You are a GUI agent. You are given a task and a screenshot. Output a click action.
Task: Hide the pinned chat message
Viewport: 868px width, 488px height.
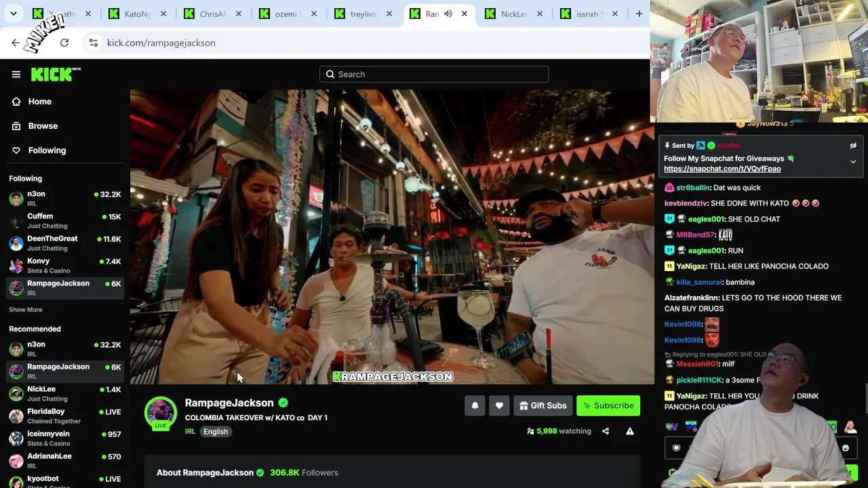pos(853,146)
